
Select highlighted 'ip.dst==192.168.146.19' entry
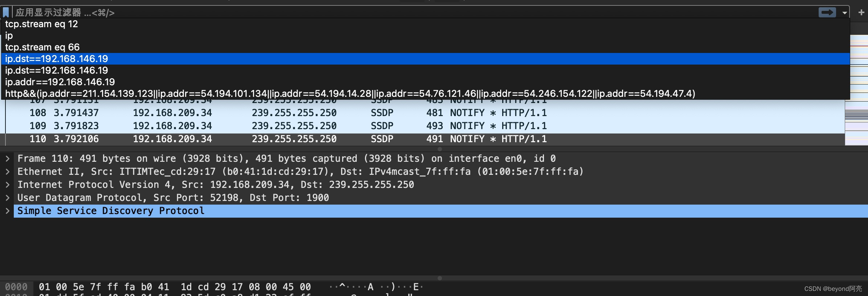click(426, 59)
